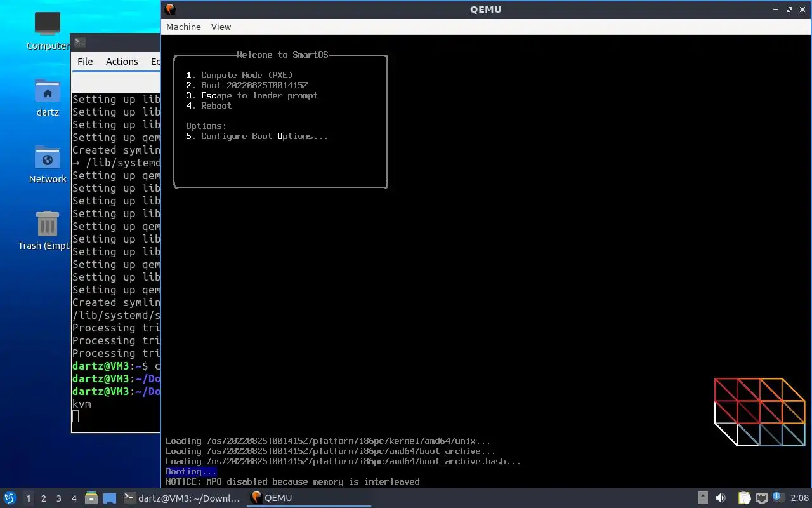Click the show desktop icon in taskbar

pyautogui.click(x=109, y=498)
